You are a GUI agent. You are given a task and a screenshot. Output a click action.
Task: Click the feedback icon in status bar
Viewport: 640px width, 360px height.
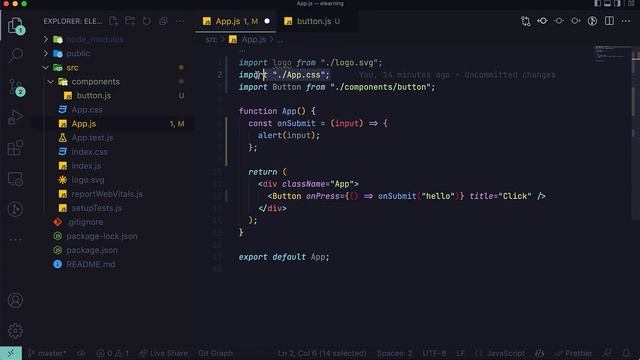pos(608,353)
